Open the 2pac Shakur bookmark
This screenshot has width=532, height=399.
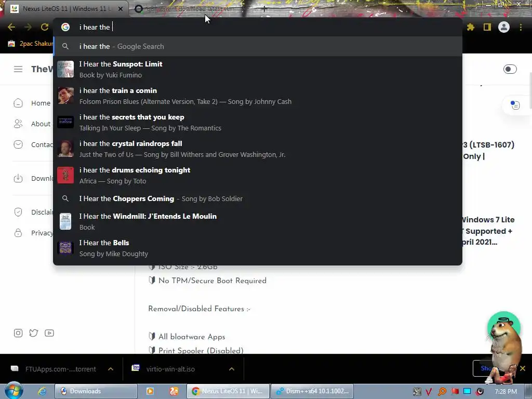click(x=31, y=44)
